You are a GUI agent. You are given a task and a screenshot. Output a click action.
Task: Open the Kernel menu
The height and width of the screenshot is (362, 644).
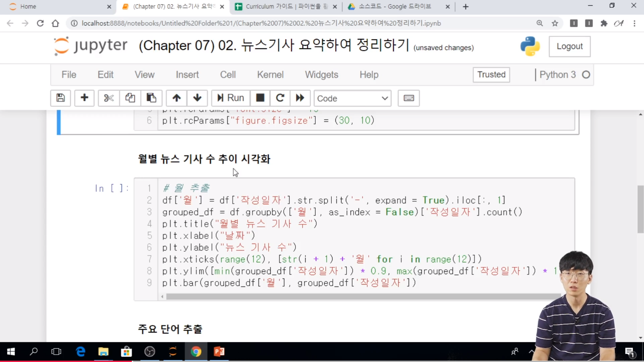tap(270, 74)
